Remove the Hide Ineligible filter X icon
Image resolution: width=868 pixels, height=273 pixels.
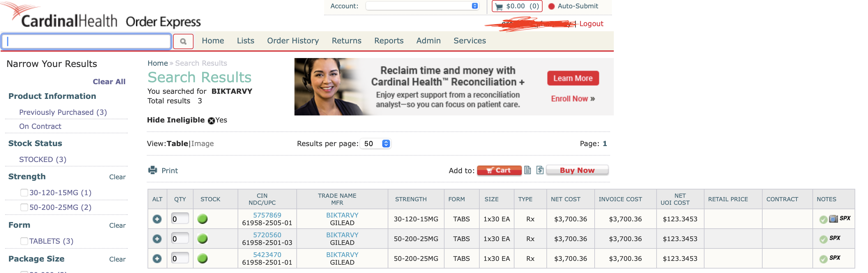(211, 121)
